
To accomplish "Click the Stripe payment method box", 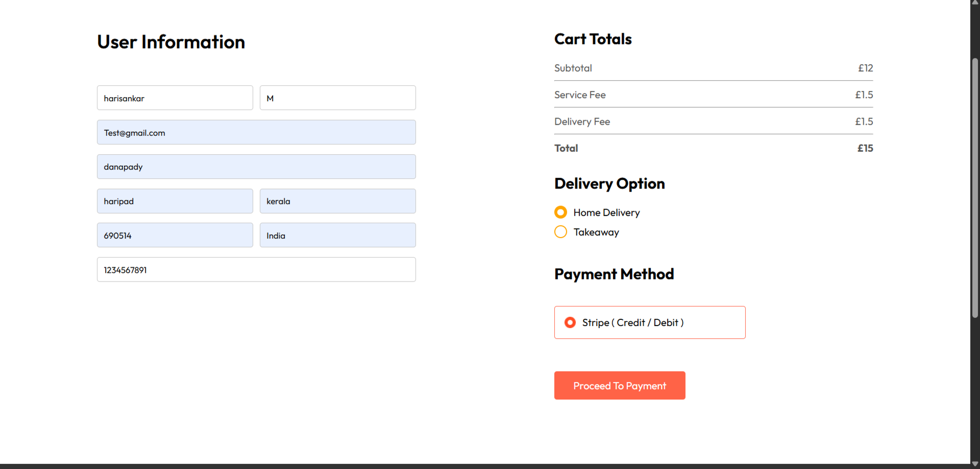I will [x=650, y=322].
